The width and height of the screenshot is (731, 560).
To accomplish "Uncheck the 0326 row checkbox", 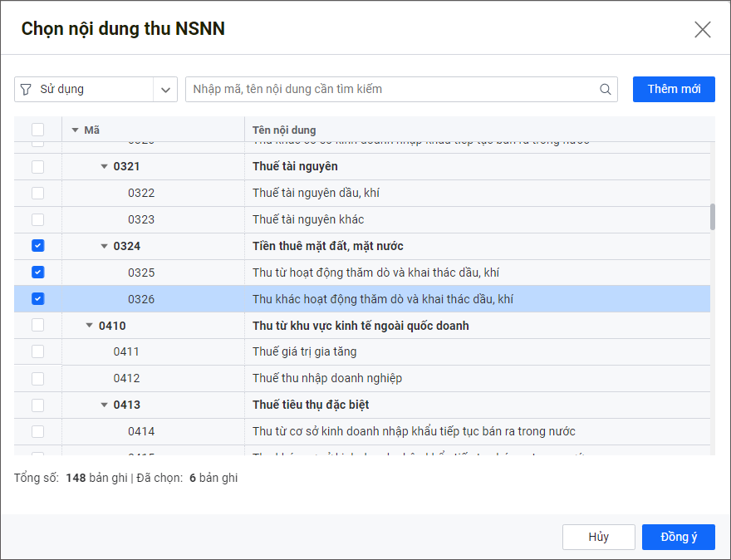I will pyautogui.click(x=38, y=299).
